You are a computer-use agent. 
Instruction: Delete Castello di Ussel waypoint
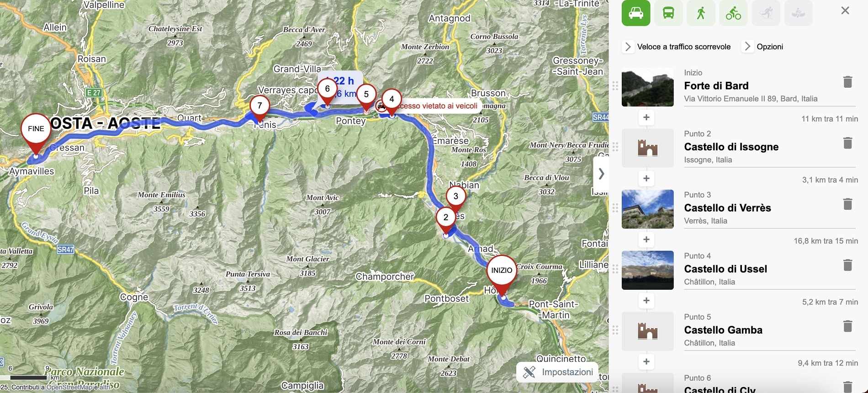coord(847,265)
